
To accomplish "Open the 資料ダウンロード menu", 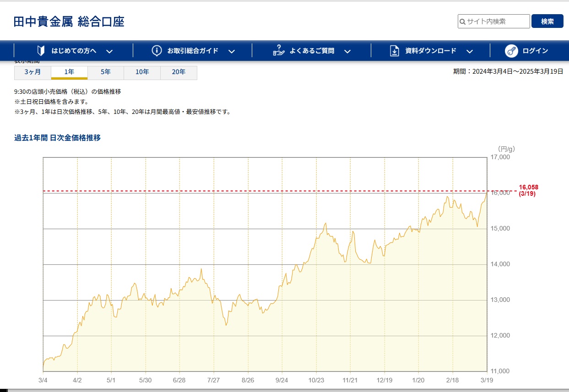I will (431, 51).
